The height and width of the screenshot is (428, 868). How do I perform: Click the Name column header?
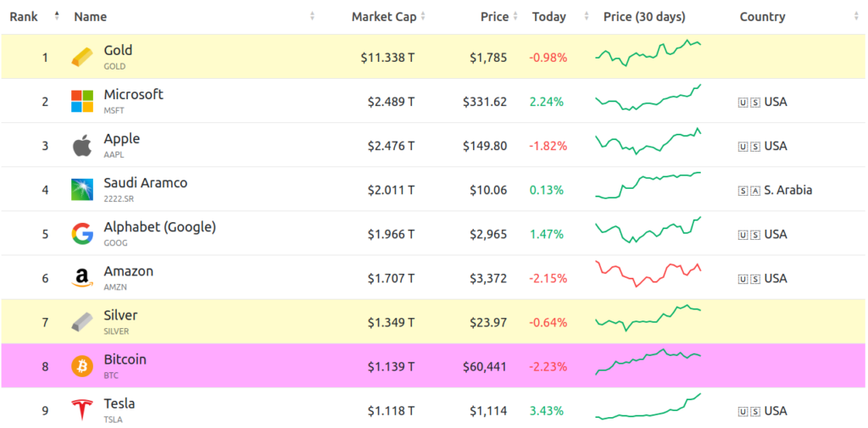point(90,17)
